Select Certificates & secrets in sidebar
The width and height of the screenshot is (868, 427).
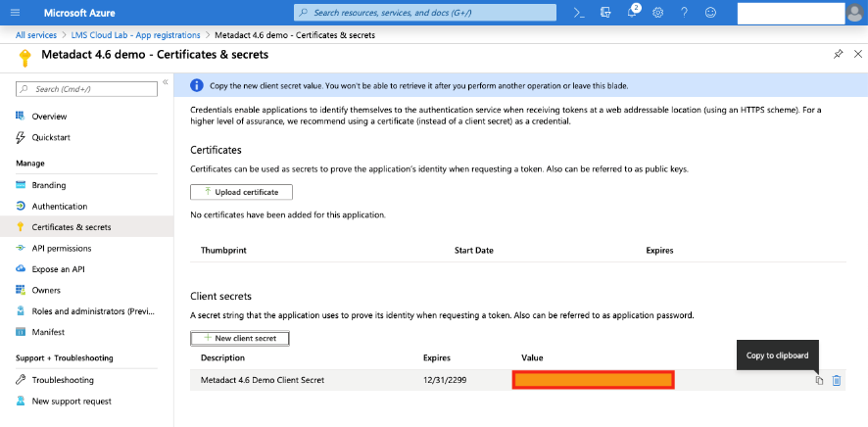tap(87, 227)
